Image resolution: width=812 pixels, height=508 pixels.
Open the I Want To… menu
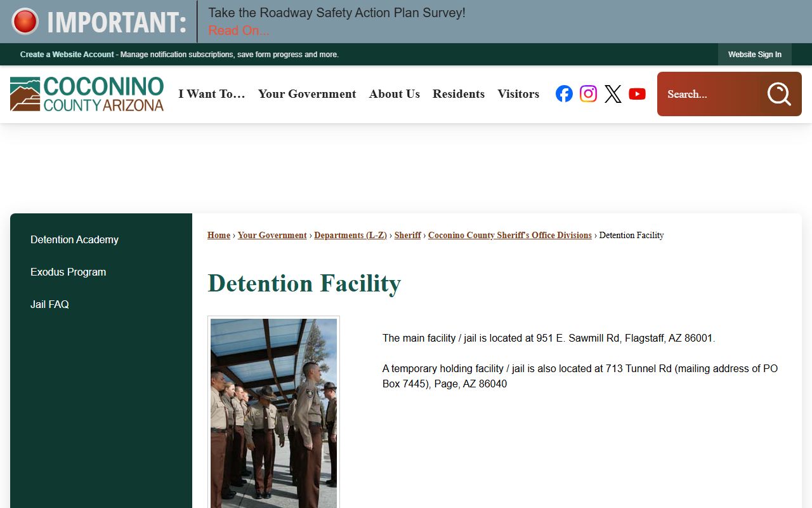click(x=212, y=94)
